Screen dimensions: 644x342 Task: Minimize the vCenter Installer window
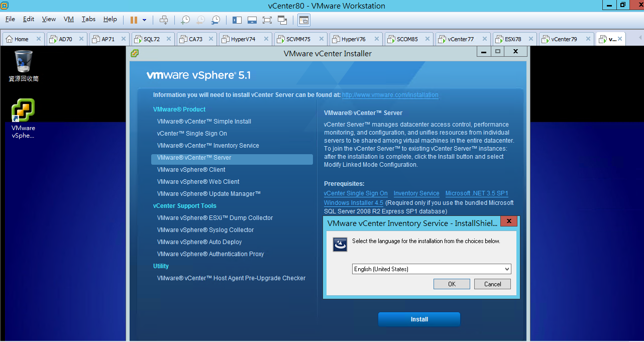click(484, 51)
